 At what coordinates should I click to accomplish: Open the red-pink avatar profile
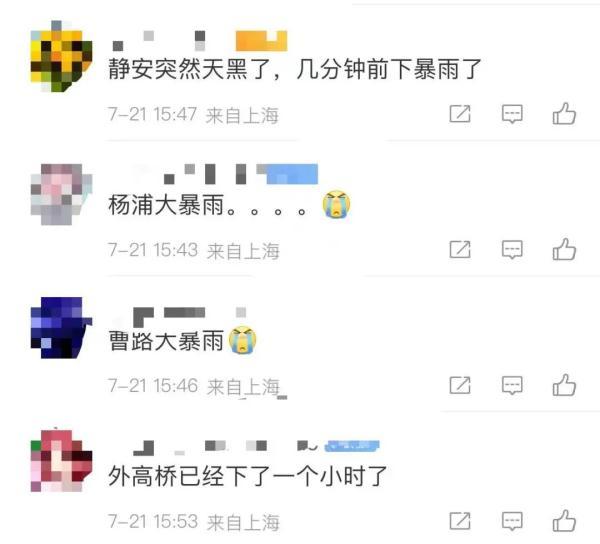coord(61,461)
